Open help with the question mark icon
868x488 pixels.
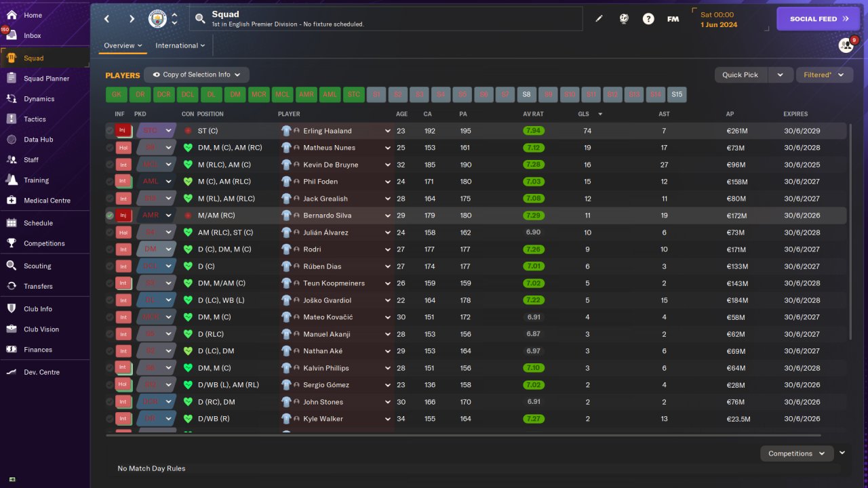[x=648, y=19]
